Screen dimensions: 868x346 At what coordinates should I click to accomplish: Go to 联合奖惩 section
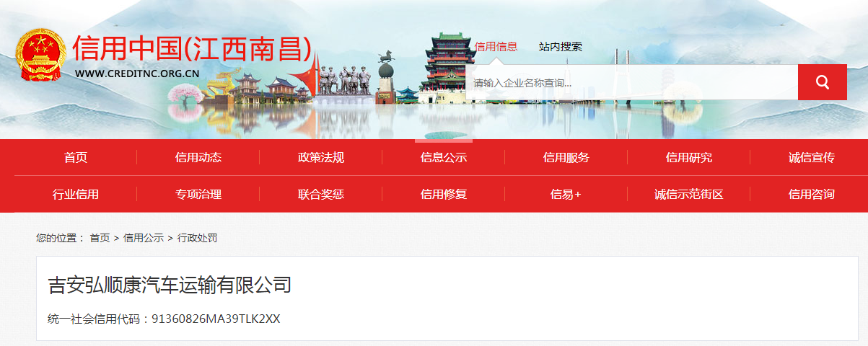tap(321, 194)
